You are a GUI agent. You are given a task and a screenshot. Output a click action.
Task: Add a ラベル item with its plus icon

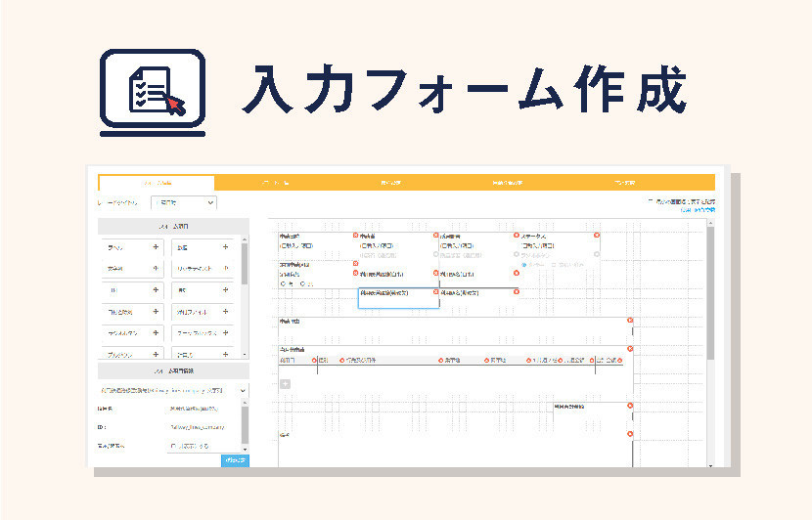click(x=156, y=247)
